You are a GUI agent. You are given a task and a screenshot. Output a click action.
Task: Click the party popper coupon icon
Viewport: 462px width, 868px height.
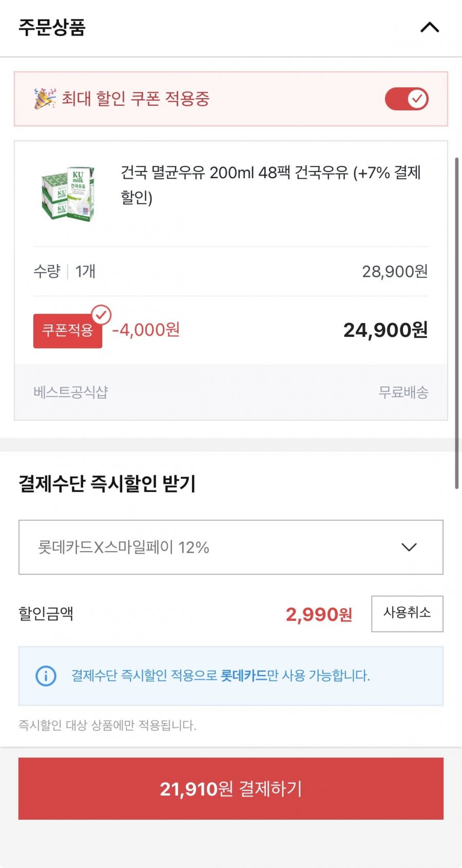click(x=44, y=99)
